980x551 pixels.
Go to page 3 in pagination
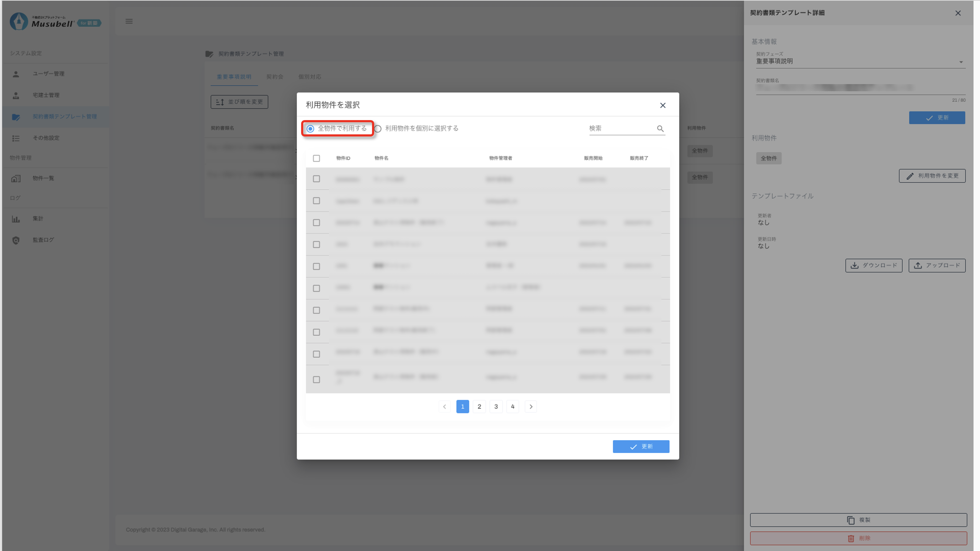pos(496,406)
